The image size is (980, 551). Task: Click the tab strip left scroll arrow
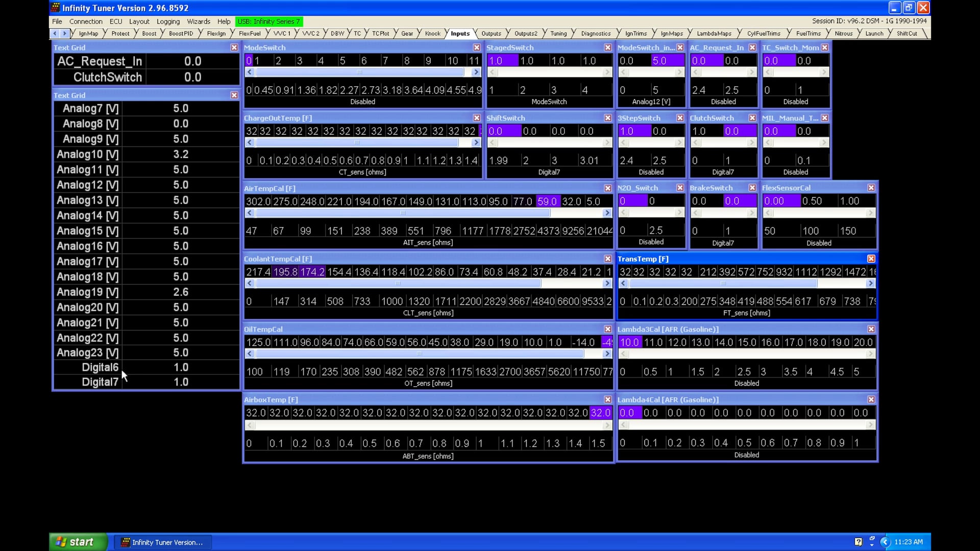point(55,33)
